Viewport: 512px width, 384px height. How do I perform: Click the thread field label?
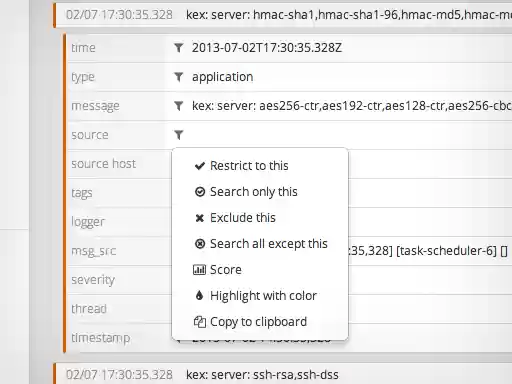click(89, 309)
